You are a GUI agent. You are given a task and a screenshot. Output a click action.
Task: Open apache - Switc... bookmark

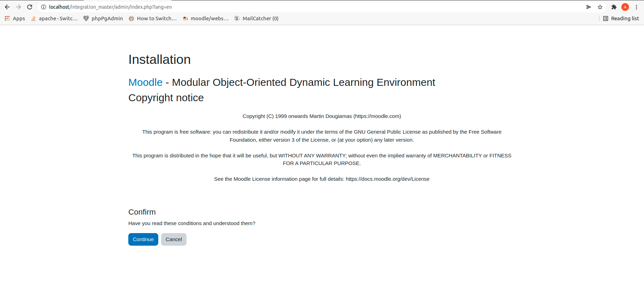(x=54, y=18)
